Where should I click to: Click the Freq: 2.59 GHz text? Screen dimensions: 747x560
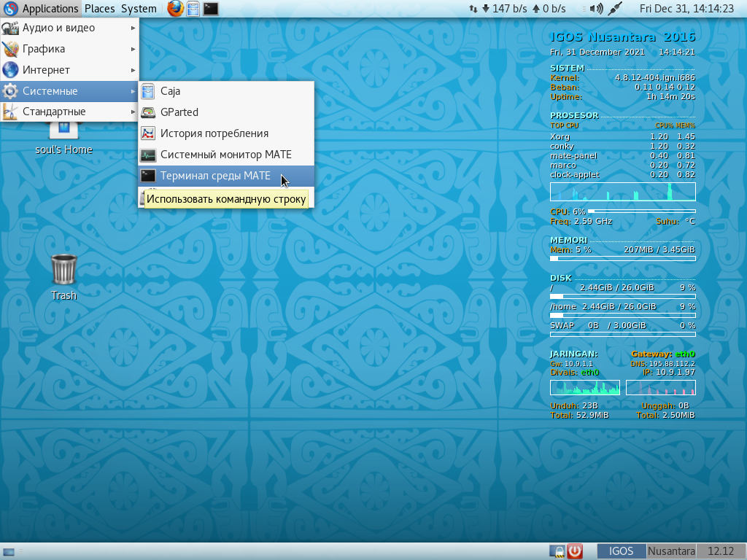[581, 222]
